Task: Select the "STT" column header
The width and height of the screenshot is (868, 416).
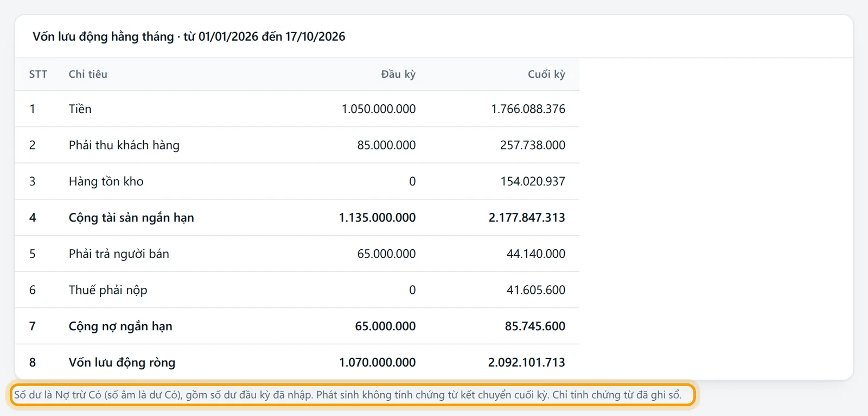Action: click(x=38, y=74)
